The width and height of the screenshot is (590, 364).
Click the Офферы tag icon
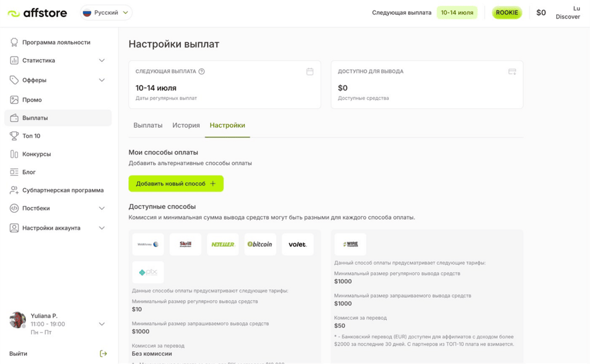pos(14,80)
